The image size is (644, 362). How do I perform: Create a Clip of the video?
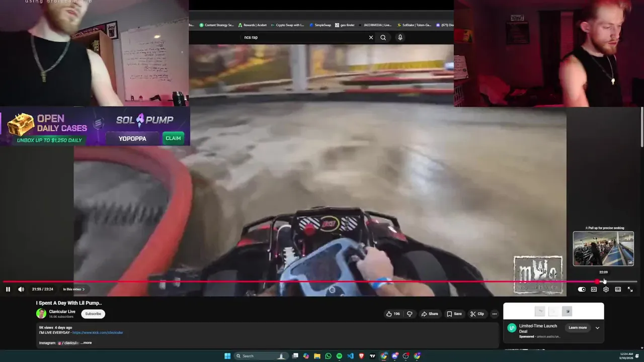point(477,314)
